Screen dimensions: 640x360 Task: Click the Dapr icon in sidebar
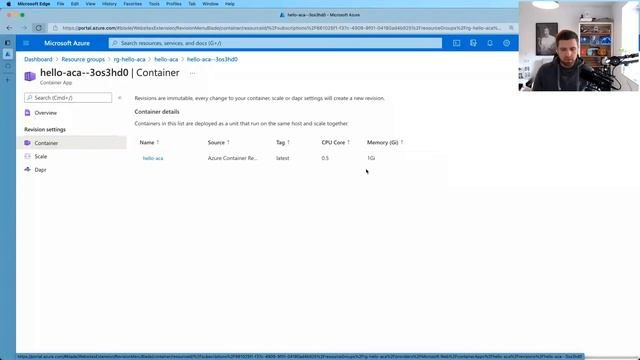(27, 169)
